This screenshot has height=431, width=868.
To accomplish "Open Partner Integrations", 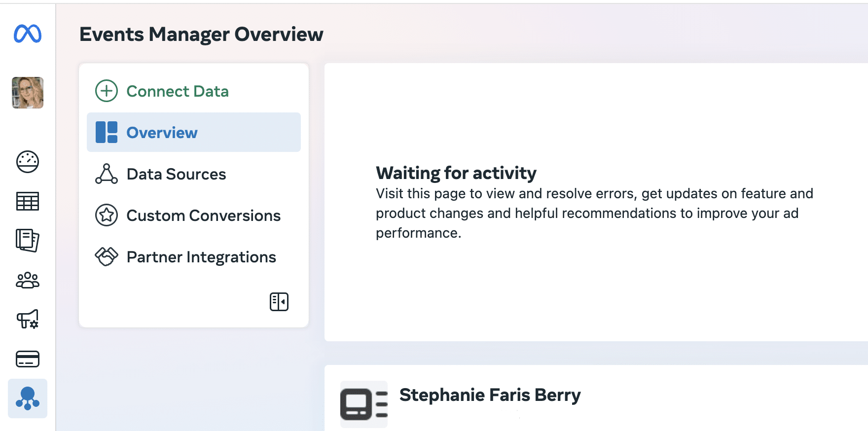I will pyautogui.click(x=201, y=256).
